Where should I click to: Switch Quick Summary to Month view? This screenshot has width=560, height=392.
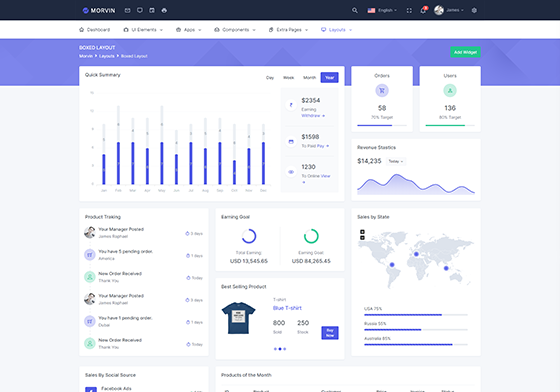(x=309, y=77)
